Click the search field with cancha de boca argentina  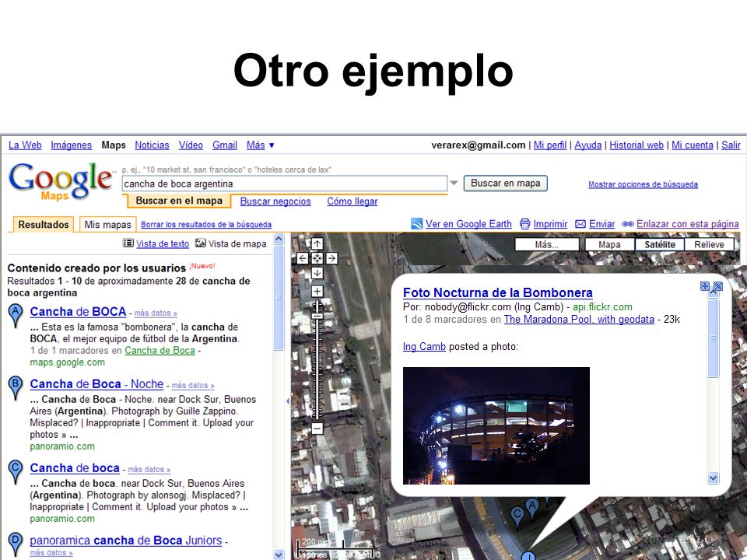click(x=285, y=184)
